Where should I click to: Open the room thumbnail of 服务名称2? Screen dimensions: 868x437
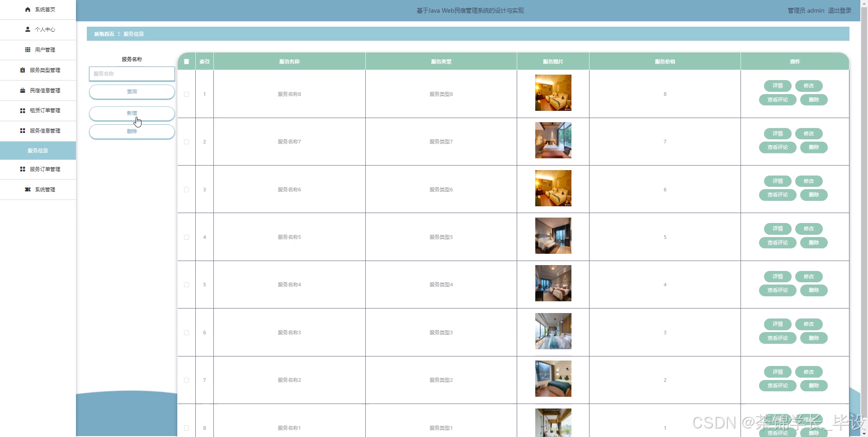pyautogui.click(x=553, y=379)
